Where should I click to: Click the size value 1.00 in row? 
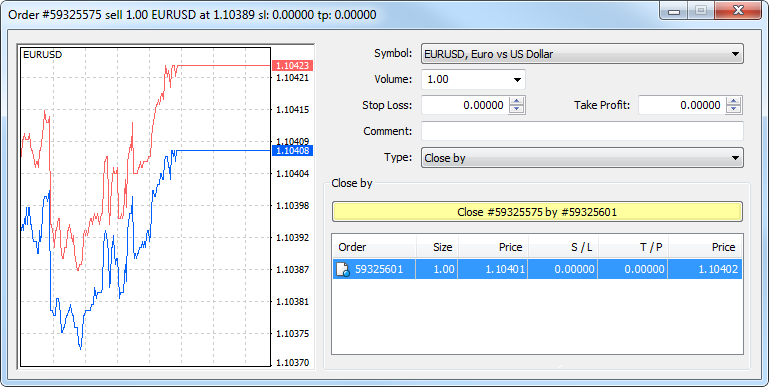(x=444, y=269)
